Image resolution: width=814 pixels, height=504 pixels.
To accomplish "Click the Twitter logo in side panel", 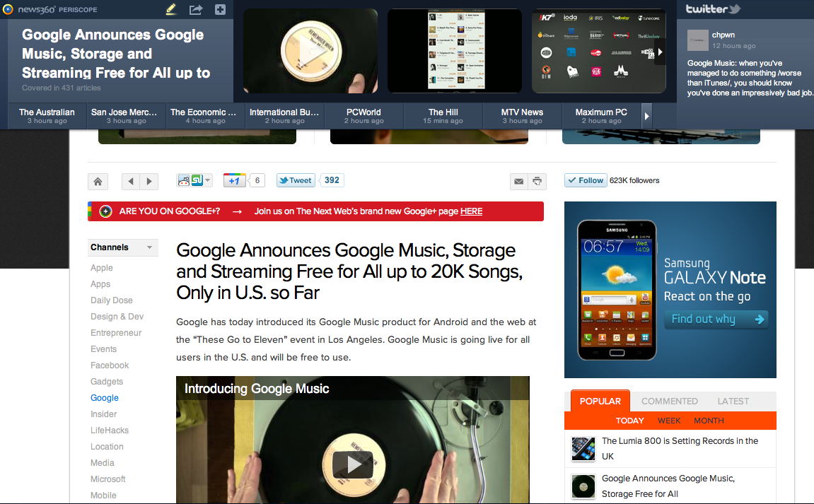I will click(714, 8).
